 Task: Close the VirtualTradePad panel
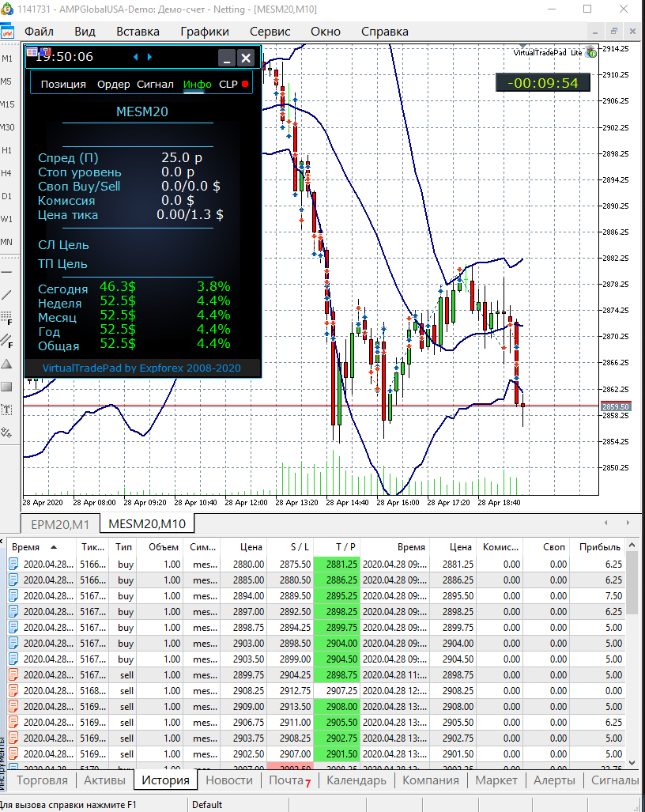pos(246,58)
